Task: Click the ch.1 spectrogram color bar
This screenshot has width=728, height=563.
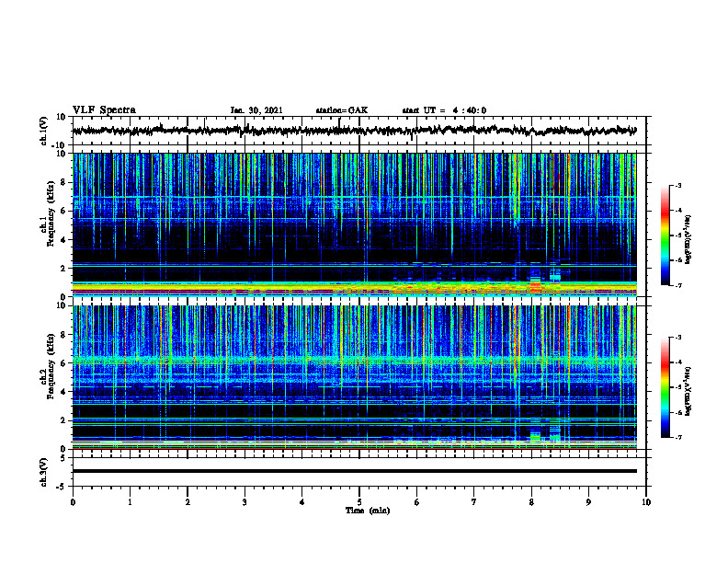Action: tap(665, 236)
